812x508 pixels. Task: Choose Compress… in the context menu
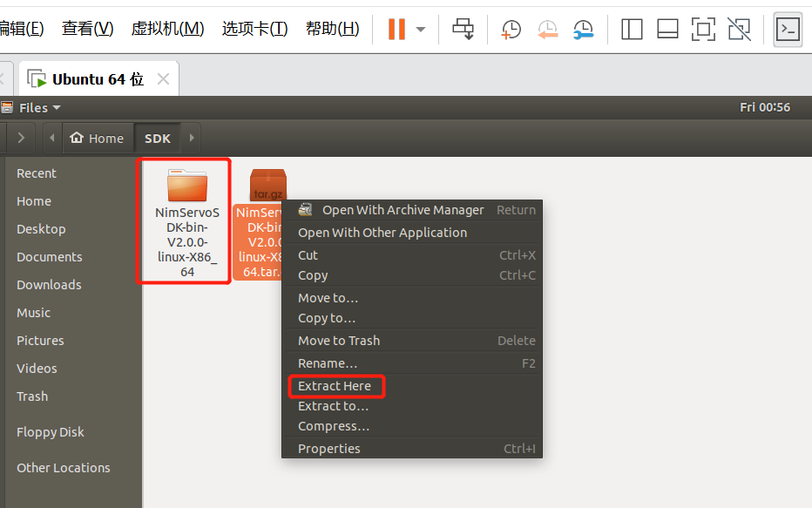(412, 427)
